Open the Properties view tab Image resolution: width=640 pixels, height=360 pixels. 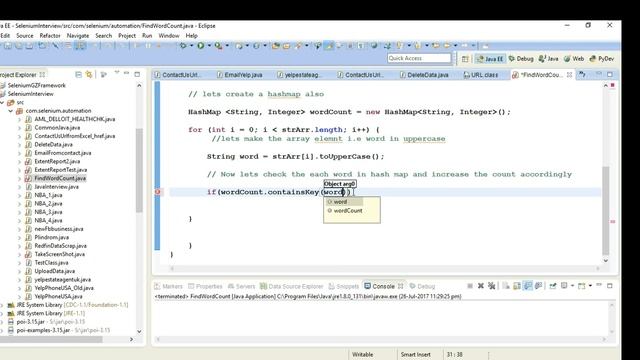pos(205,286)
